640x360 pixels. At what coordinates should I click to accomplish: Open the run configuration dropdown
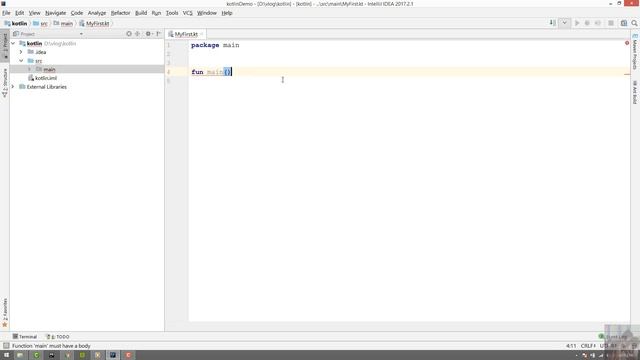pyautogui.click(x=564, y=23)
